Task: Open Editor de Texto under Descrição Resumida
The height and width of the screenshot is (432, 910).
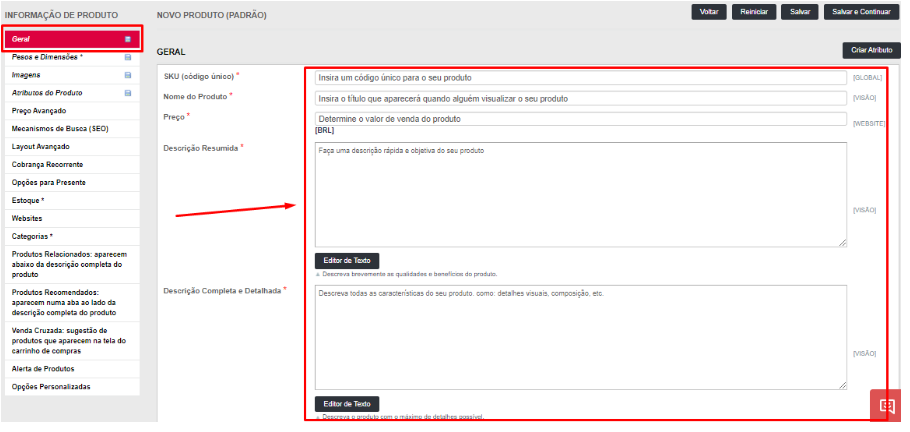Action: tap(346, 260)
